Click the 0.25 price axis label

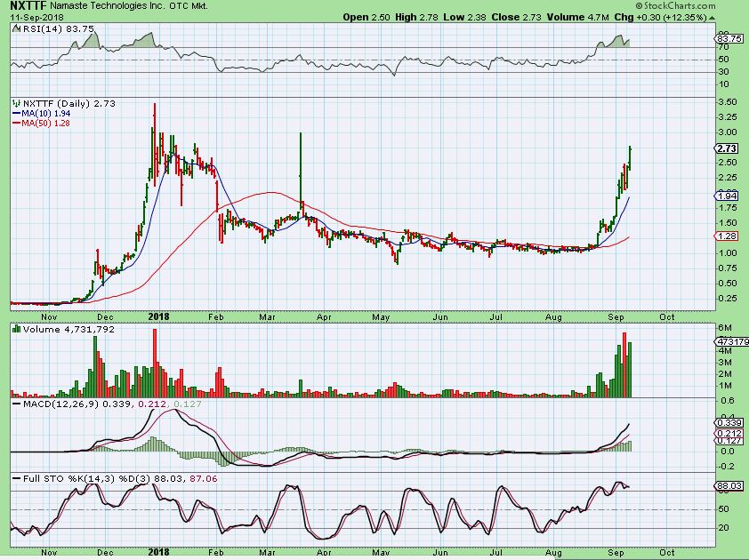tap(727, 299)
